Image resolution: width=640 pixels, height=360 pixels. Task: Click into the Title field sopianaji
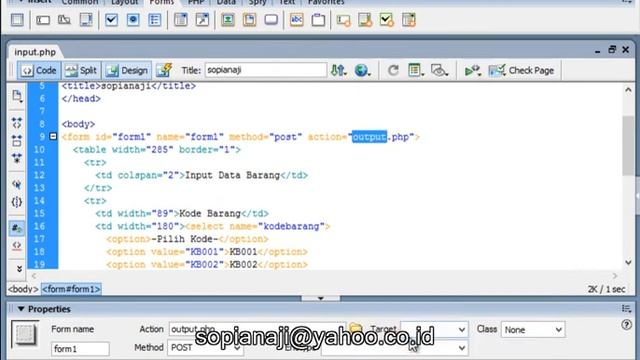(x=266, y=70)
